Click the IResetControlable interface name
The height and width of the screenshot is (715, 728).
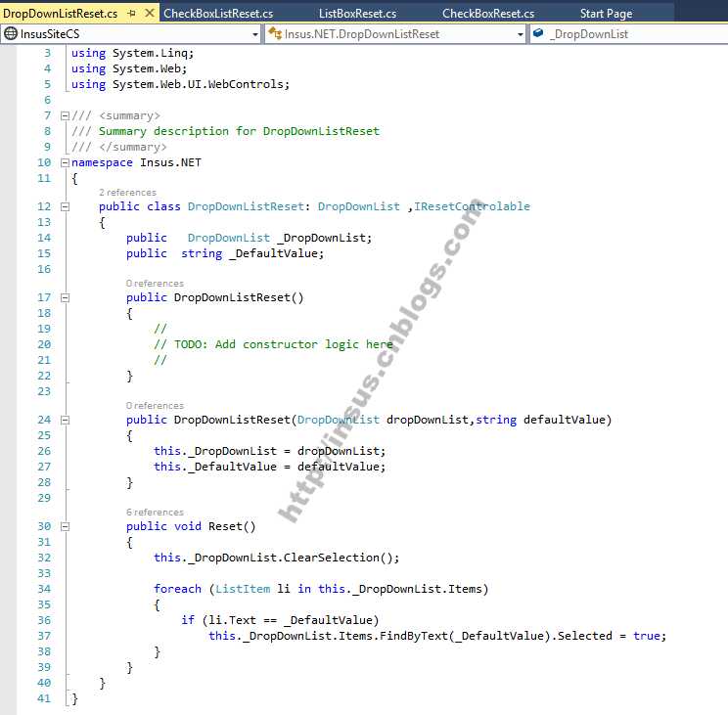pyautogui.click(x=472, y=206)
